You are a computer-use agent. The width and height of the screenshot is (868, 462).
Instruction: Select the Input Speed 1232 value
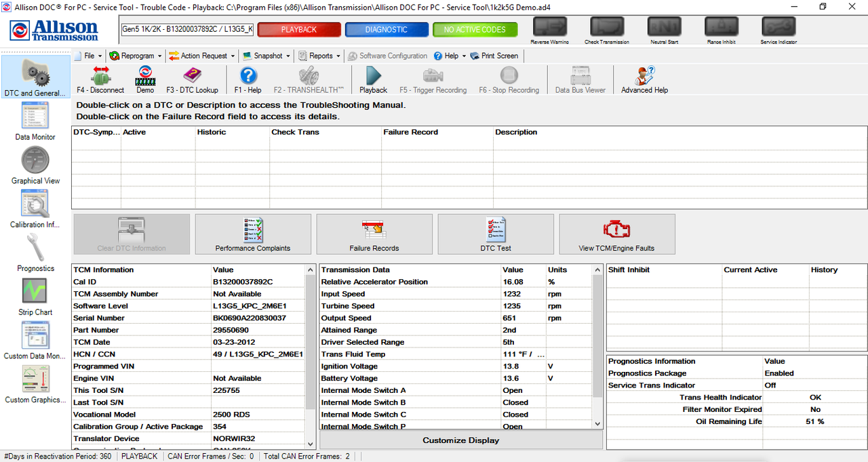pyautogui.click(x=513, y=294)
